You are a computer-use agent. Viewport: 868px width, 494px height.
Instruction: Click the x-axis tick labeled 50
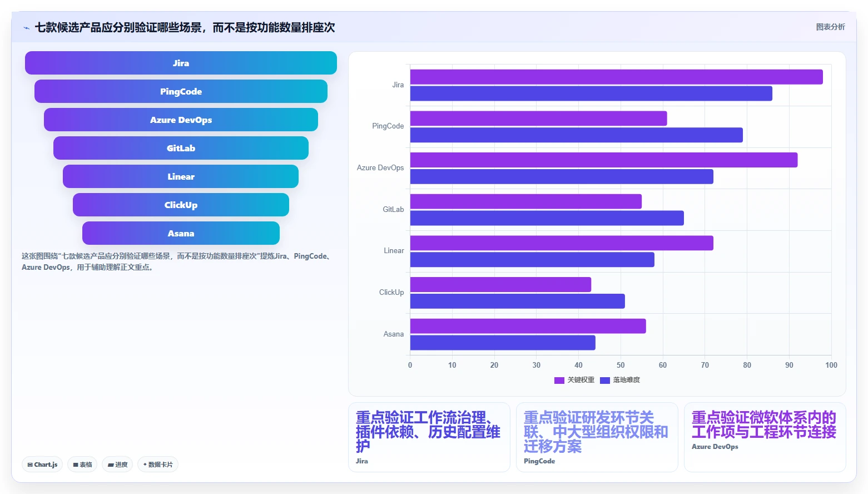point(621,365)
